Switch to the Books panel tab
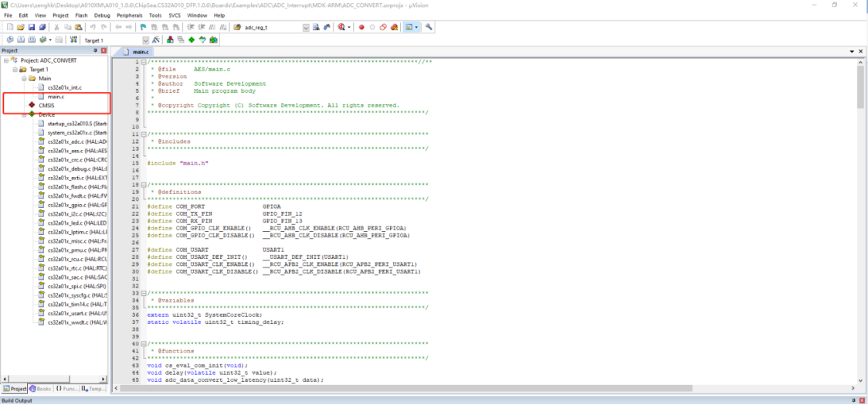868x405 pixels. click(42, 389)
